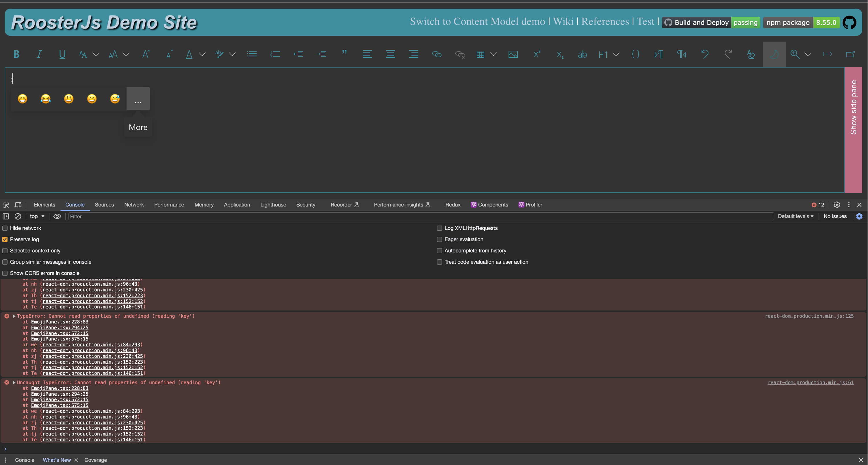Open the EmojiPane.tsx:228:83 source link
This screenshot has width=868, height=465.
[59, 322]
